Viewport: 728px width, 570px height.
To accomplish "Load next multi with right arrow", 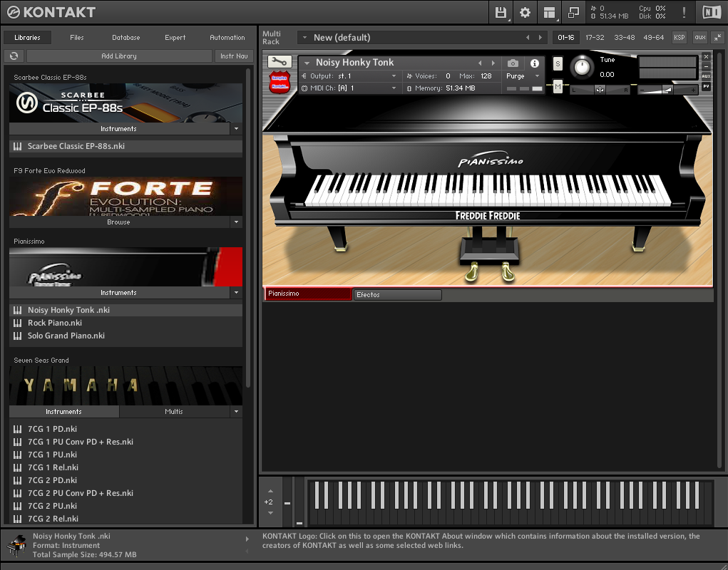I will pos(540,38).
